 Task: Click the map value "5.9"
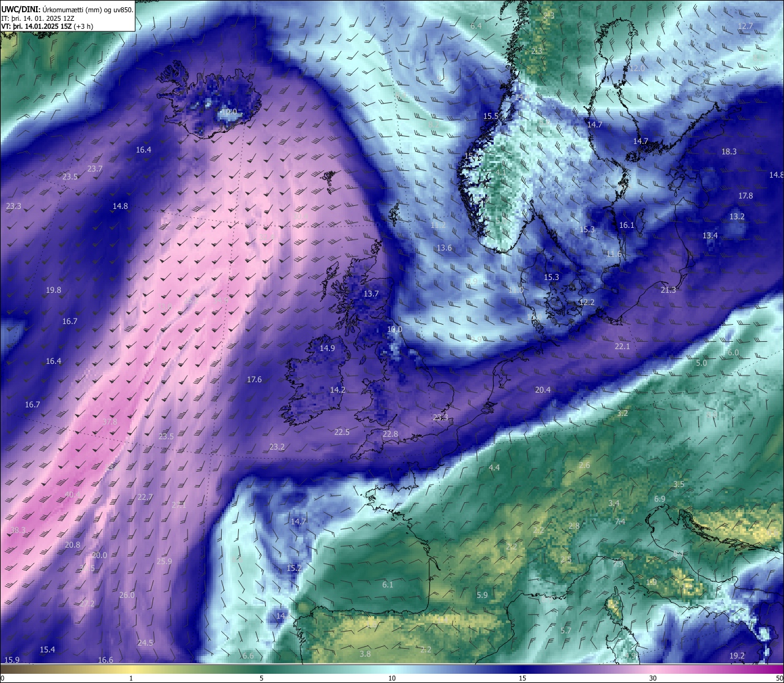tap(482, 595)
